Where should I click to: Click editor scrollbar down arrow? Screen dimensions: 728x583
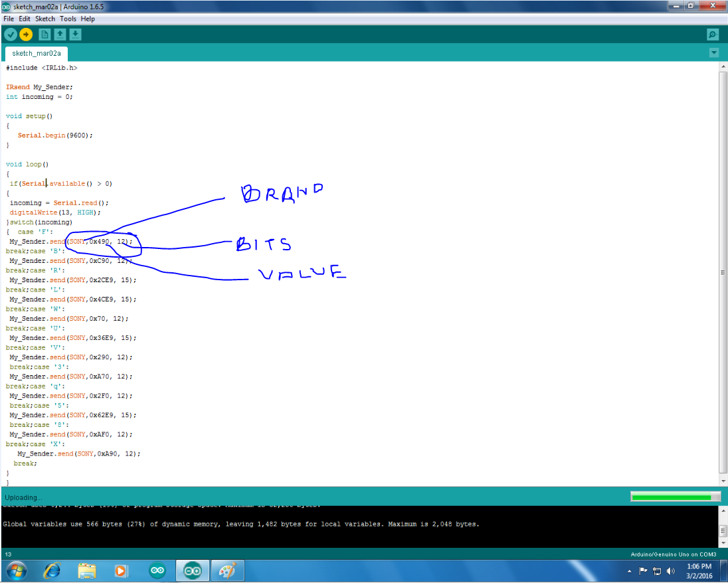point(723,481)
